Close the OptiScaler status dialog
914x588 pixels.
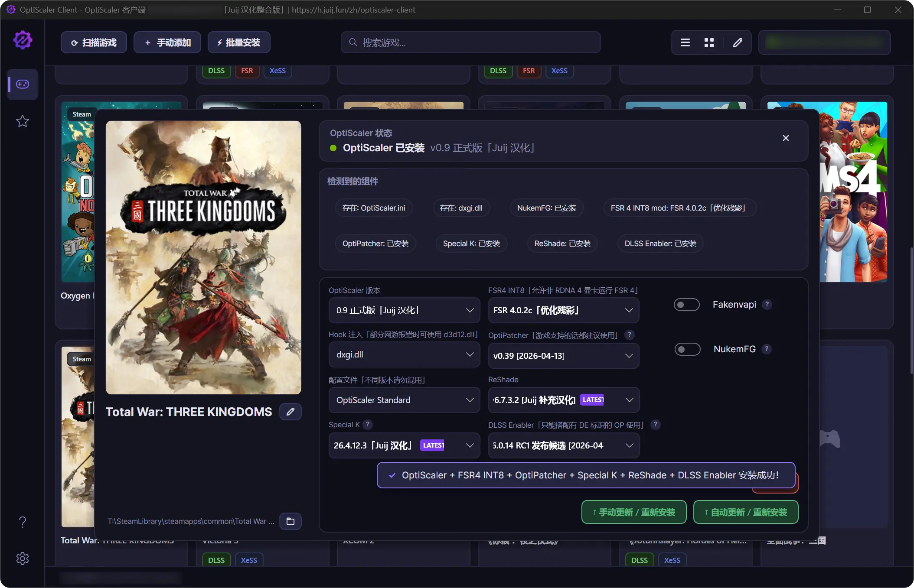(785, 138)
